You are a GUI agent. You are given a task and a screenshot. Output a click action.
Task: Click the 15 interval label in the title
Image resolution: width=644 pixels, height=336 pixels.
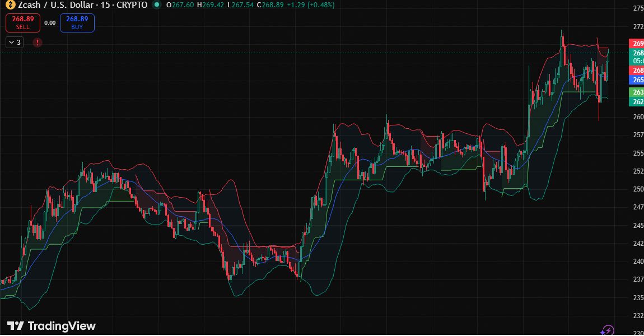tap(105, 5)
